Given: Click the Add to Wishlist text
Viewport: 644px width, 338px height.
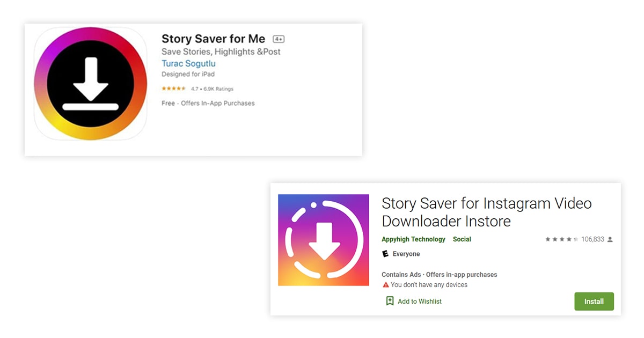Looking at the screenshot, I should (419, 302).
